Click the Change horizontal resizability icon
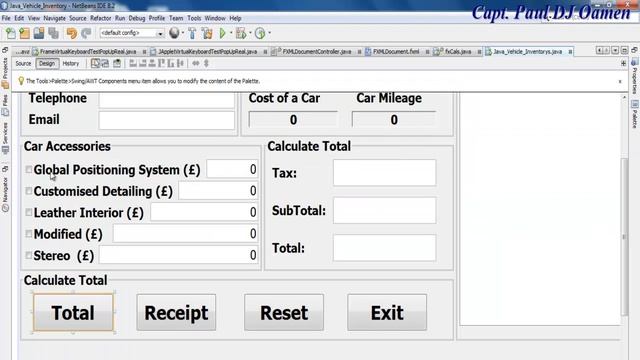This screenshot has width=640, height=360. pyautogui.click(x=196, y=63)
